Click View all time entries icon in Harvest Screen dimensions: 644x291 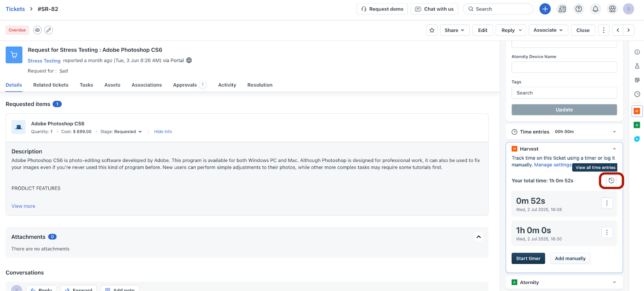(x=611, y=180)
